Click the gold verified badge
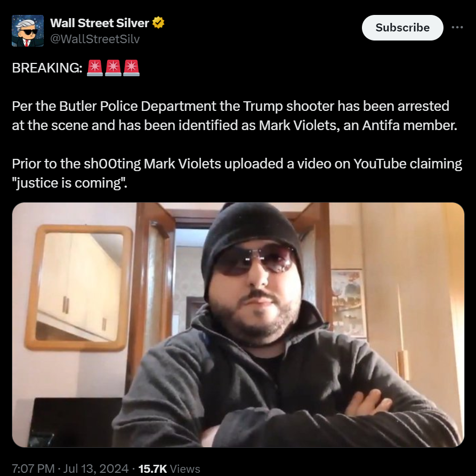 [x=158, y=23]
